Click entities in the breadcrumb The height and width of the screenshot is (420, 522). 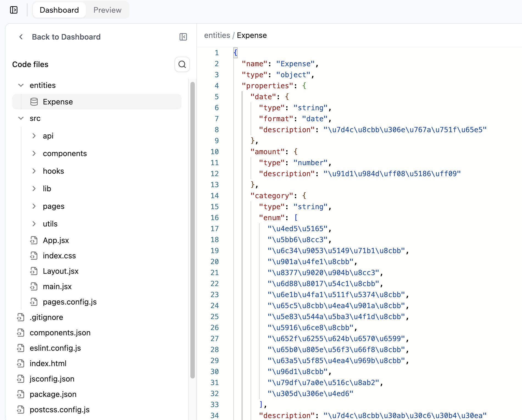[x=217, y=35]
